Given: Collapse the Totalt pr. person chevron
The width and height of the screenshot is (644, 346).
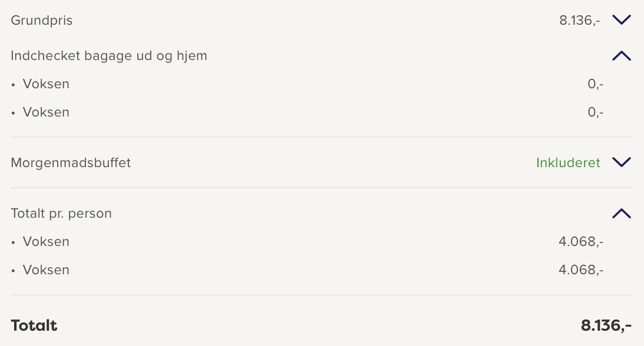Looking at the screenshot, I should pyautogui.click(x=621, y=213).
